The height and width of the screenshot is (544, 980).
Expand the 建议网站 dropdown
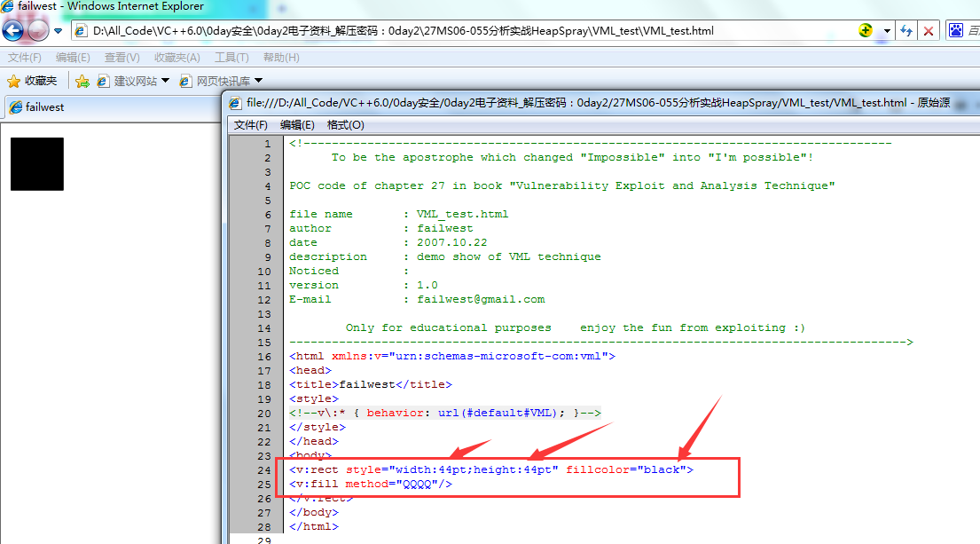coord(165,81)
